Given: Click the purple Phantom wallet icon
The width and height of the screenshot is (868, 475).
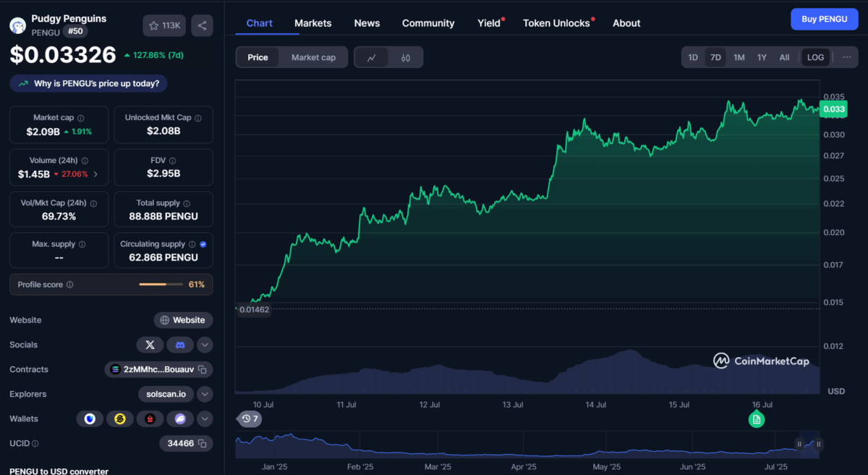Looking at the screenshot, I should click(x=180, y=419).
